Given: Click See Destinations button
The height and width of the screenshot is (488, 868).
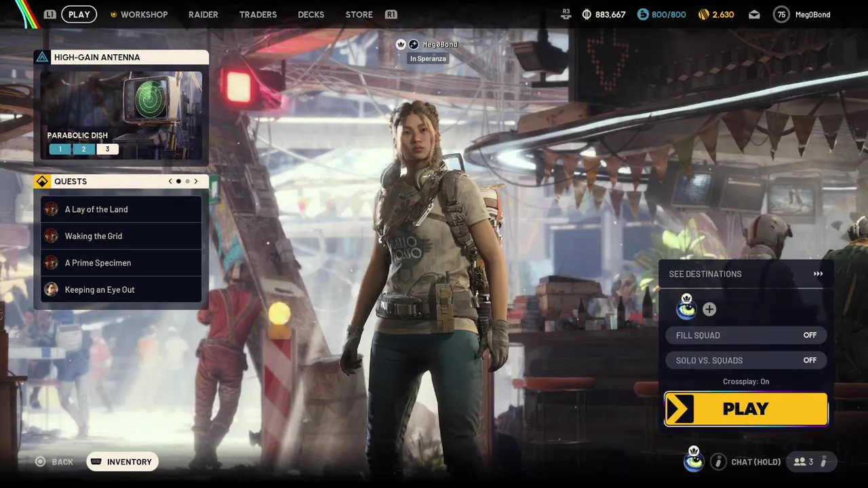Looking at the screenshot, I should point(746,274).
